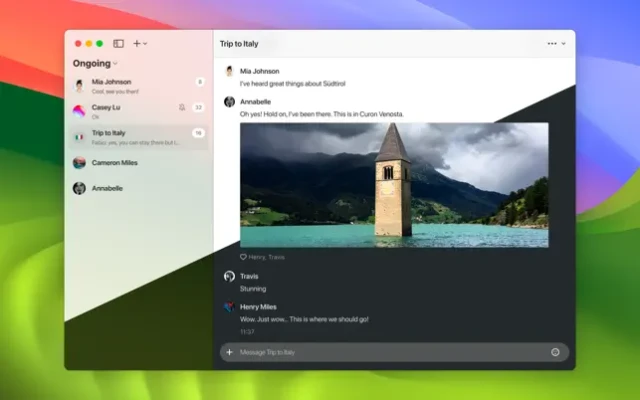The width and height of the screenshot is (640, 400).
Task: Click the 'This is where we should go!' message
Action: click(x=304, y=319)
